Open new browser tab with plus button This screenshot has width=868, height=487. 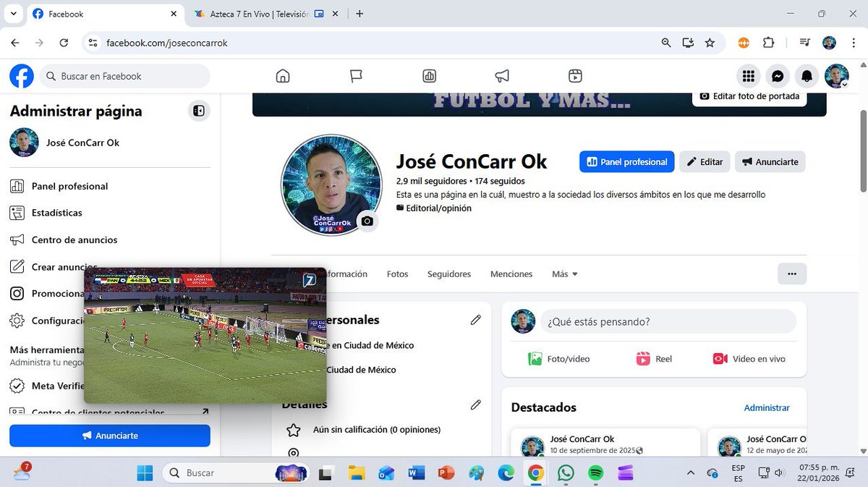tap(359, 14)
